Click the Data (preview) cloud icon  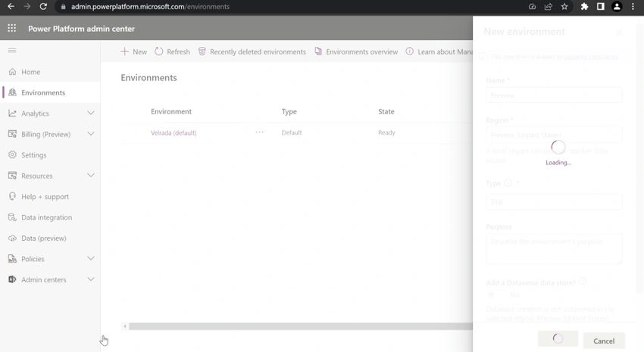point(12,238)
